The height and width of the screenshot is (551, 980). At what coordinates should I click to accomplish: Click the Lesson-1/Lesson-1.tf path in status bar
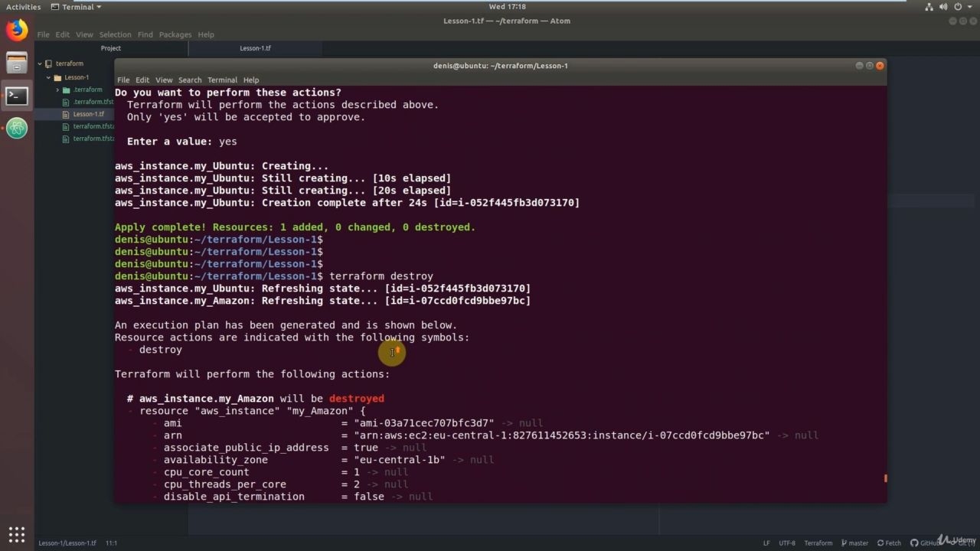[x=67, y=543]
